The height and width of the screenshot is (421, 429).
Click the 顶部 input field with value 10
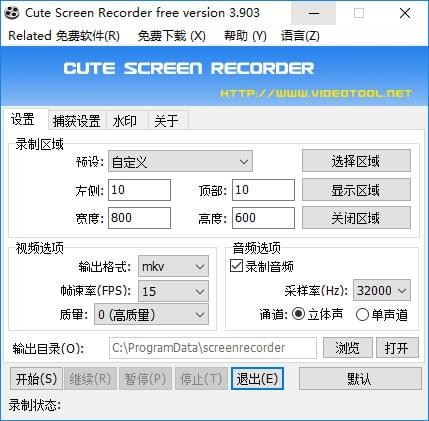pos(263,190)
